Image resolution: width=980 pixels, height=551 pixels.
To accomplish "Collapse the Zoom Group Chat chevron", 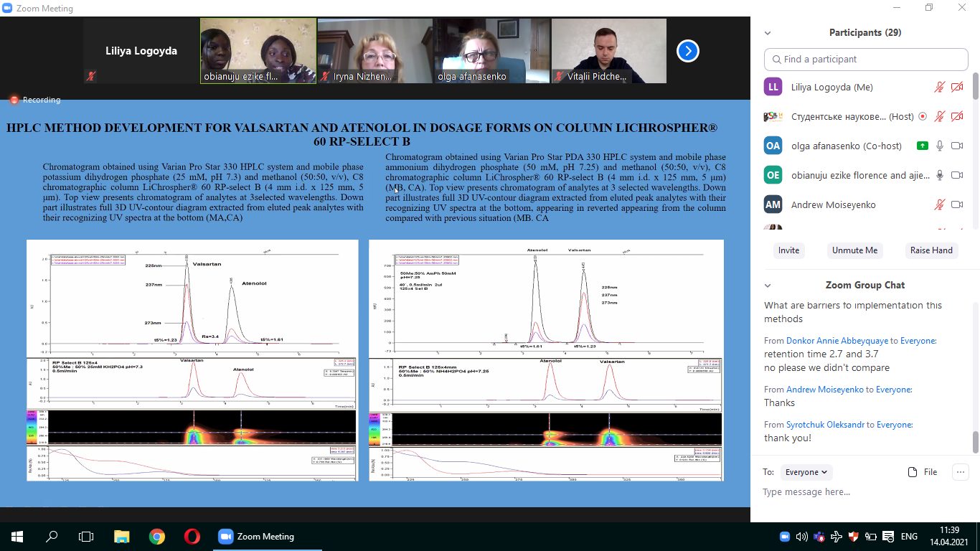I will (768, 286).
